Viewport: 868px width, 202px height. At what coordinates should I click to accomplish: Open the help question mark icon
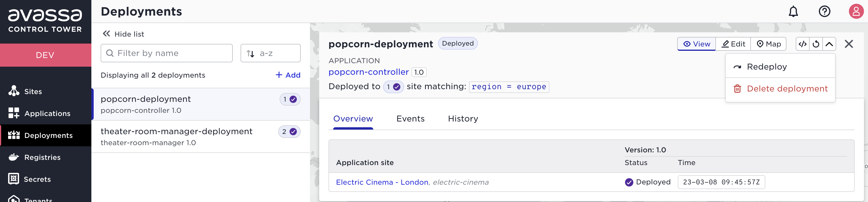click(824, 12)
